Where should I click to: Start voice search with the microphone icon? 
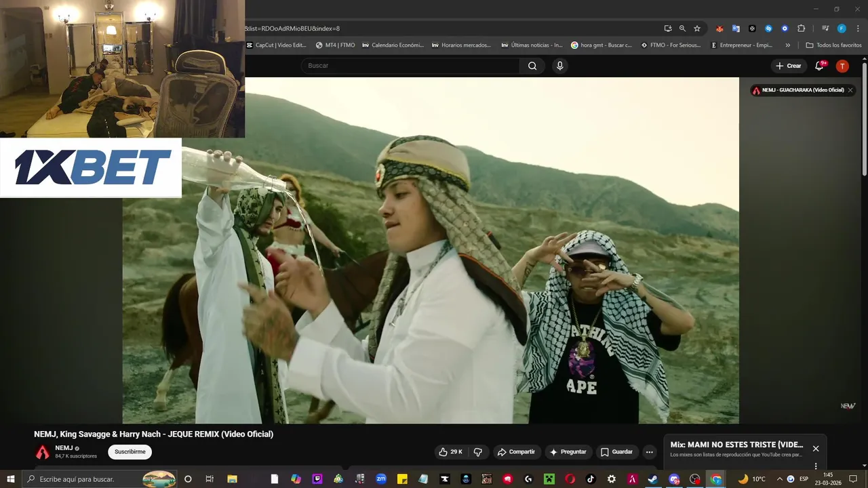559,66
